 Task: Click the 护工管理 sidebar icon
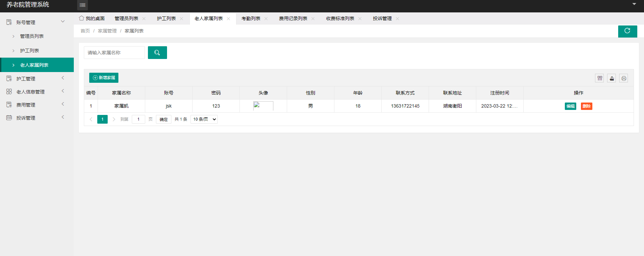pyautogui.click(x=9, y=78)
